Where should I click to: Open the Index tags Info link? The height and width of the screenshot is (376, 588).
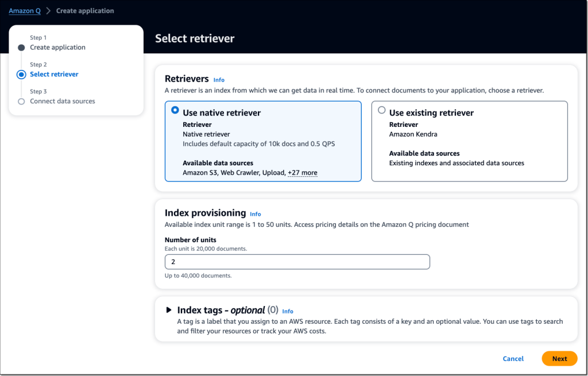(x=288, y=311)
